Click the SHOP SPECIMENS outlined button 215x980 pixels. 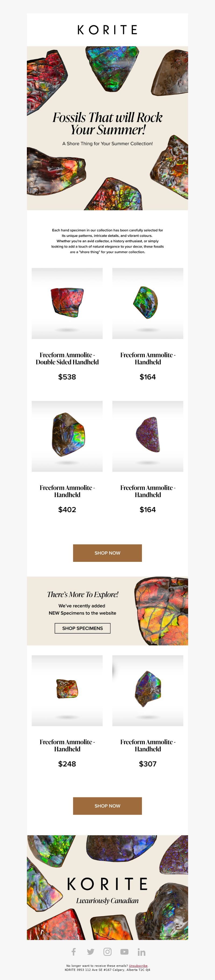pyautogui.click(x=83, y=628)
